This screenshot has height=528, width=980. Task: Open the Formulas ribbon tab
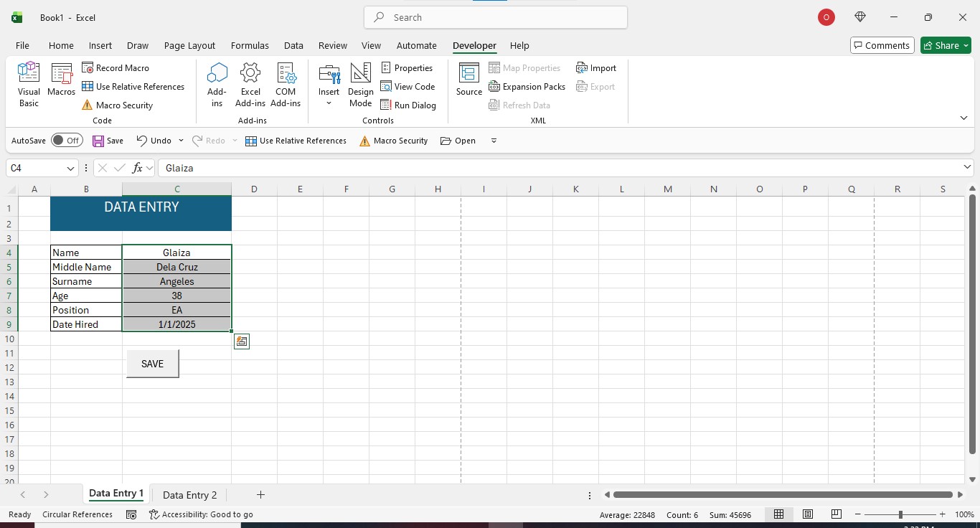pos(250,45)
